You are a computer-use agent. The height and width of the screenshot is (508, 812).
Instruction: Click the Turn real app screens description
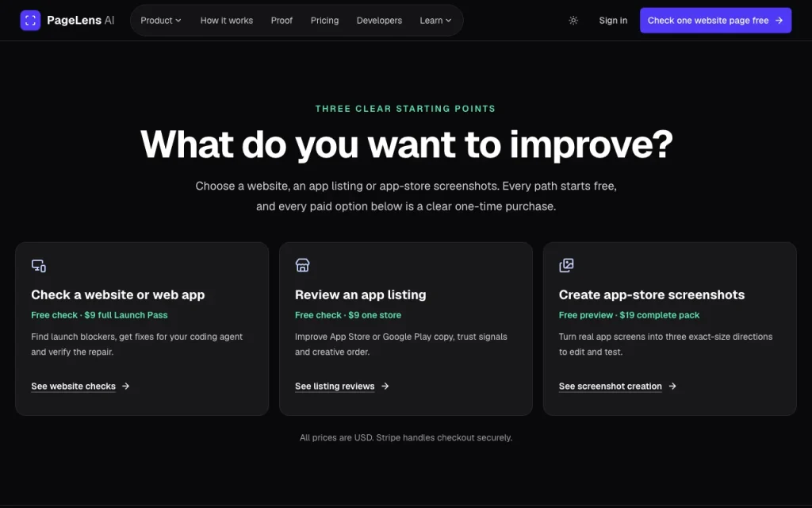[665, 344]
